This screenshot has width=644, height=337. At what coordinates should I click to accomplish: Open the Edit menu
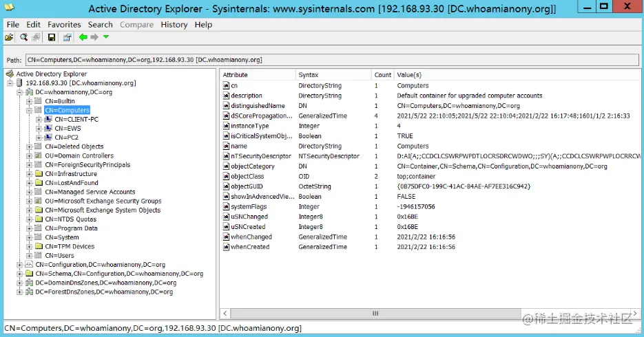click(x=33, y=25)
